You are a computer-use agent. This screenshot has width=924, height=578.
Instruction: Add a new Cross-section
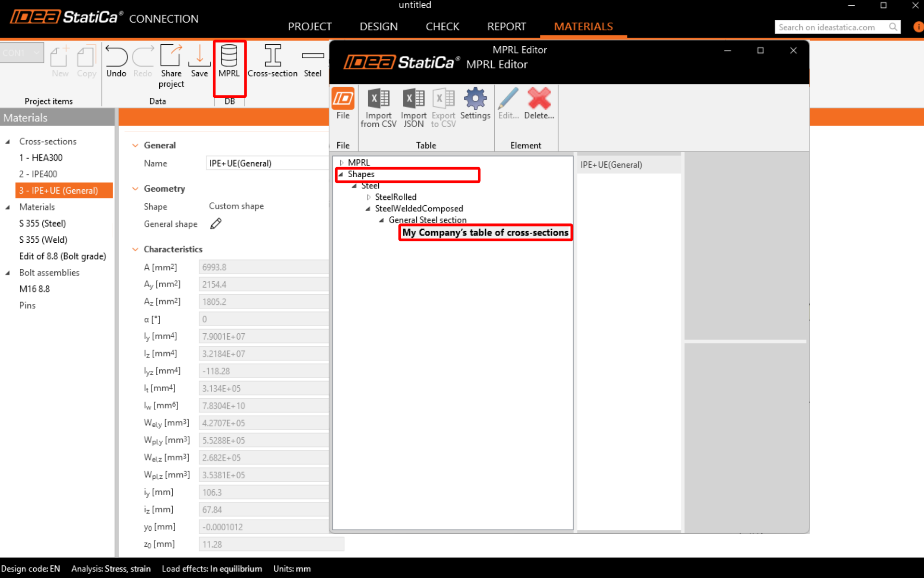(x=272, y=61)
